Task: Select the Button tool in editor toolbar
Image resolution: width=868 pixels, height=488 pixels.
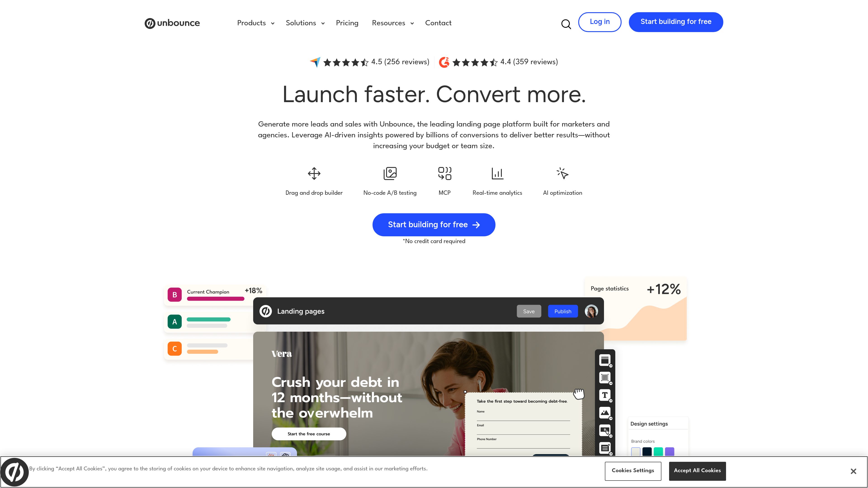Action: (605, 430)
